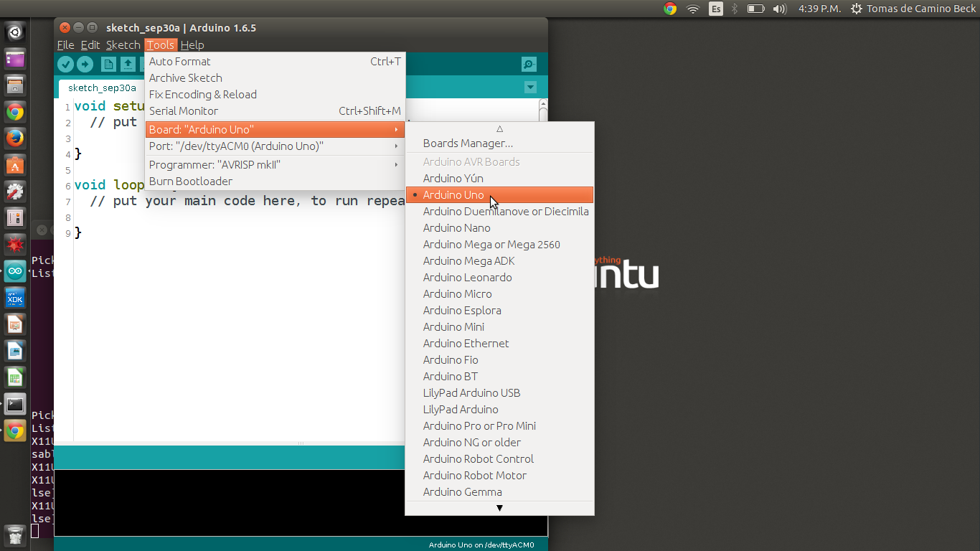Switch to the sketch_sep30a tab
The image size is (980, 551).
pyautogui.click(x=102, y=88)
